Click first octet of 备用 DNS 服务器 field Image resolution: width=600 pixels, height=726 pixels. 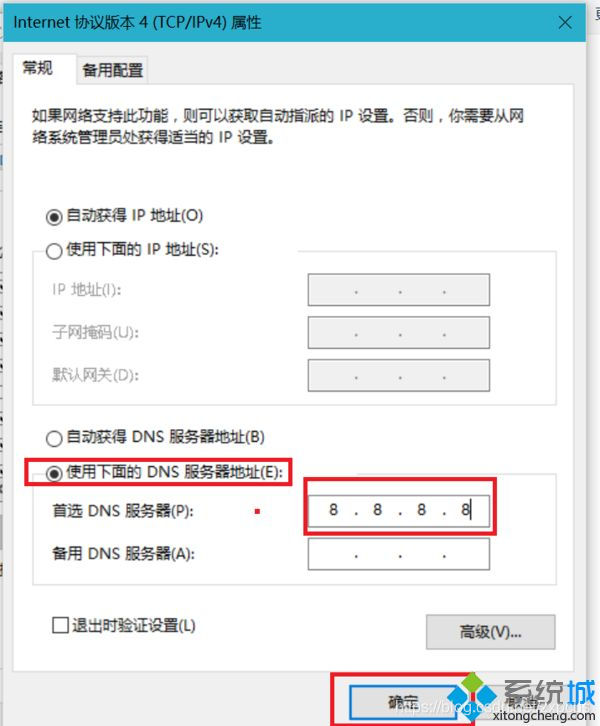tap(333, 554)
